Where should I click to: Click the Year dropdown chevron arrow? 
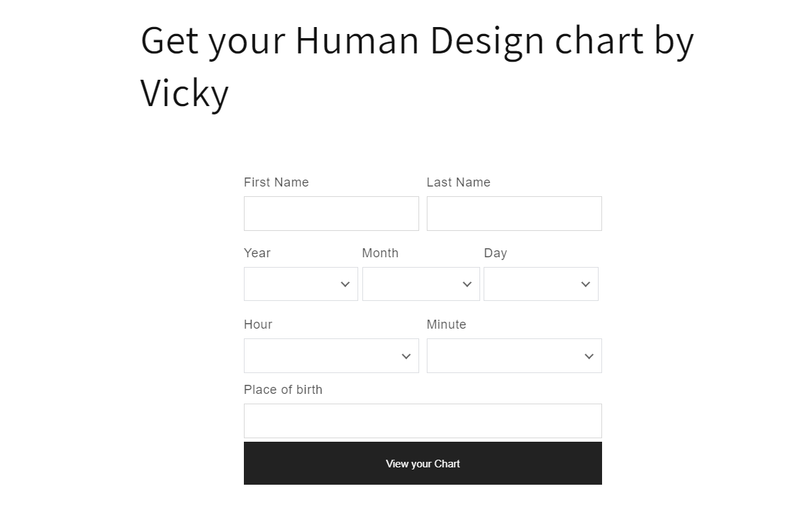click(x=346, y=284)
